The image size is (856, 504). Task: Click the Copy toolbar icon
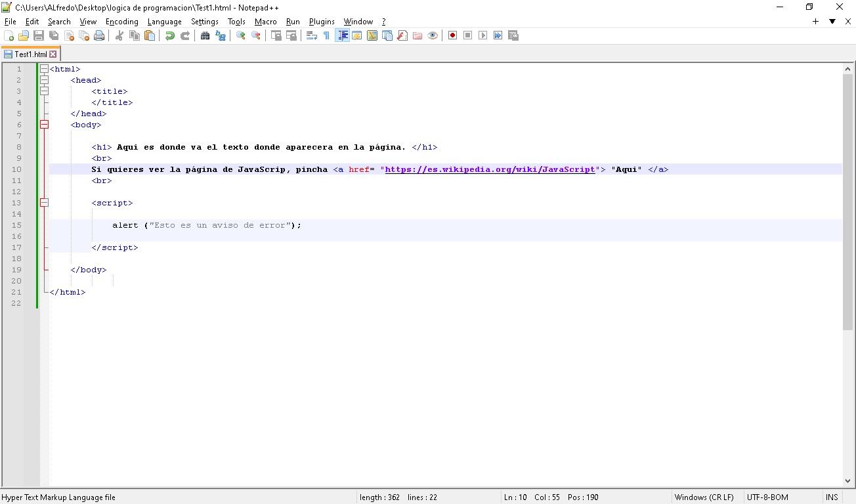click(x=135, y=35)
